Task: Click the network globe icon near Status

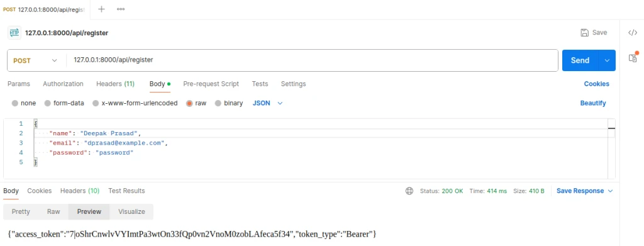Action: coord(409,191)
